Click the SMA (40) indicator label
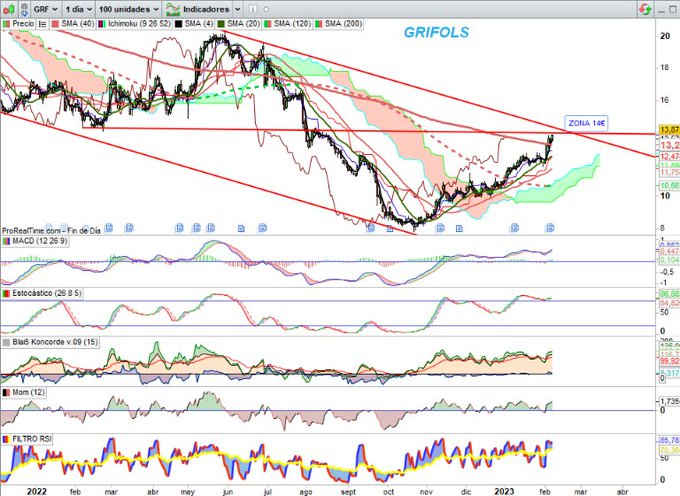Screen dimensions: 680x496 (78, 23)
